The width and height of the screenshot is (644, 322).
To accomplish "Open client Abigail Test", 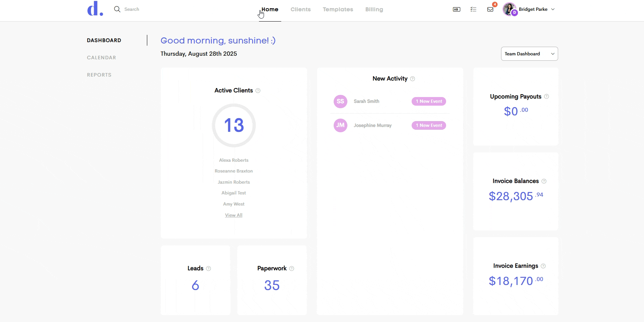I will click(234, 193).
